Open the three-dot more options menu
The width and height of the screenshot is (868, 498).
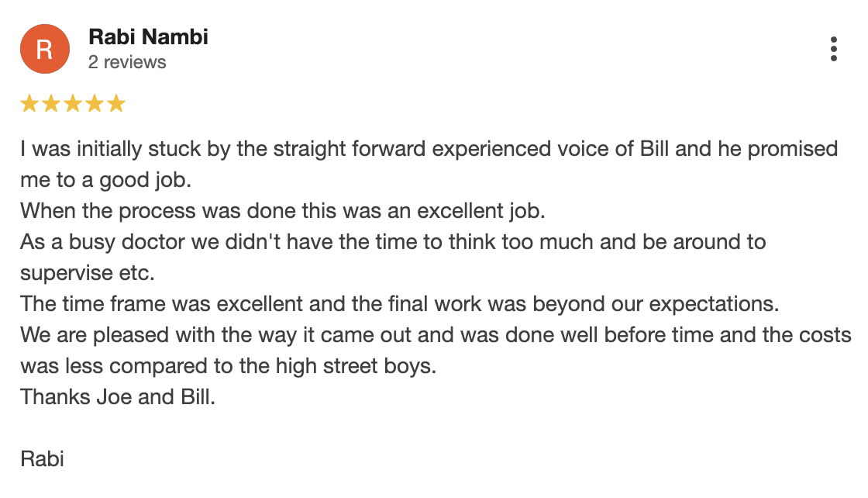[x=834, y=49]
